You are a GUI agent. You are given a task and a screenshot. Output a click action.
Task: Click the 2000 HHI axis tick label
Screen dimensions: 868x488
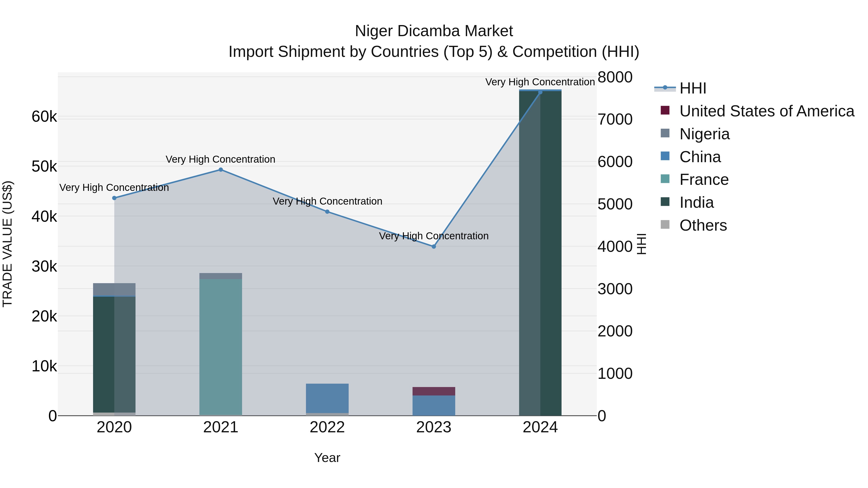(615, 331)
